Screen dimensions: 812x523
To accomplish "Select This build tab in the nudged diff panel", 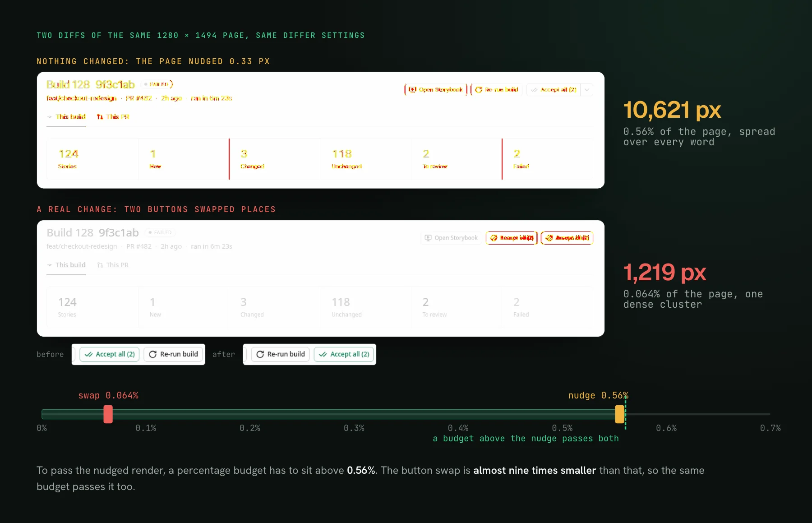I will (66, 117).
